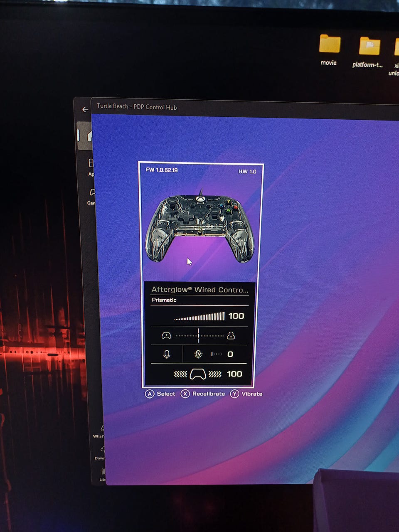Click the HW 1.0 hardware version text
The height and width of the screenshot is (532, 399).
(247, 171)
